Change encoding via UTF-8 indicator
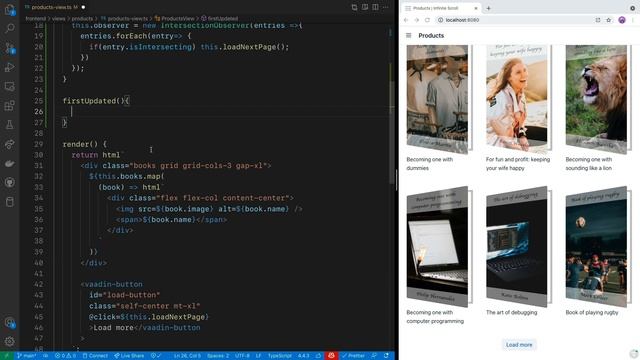Screen dimensions: 640x360 pyautogui.click(x=242, y=356)
